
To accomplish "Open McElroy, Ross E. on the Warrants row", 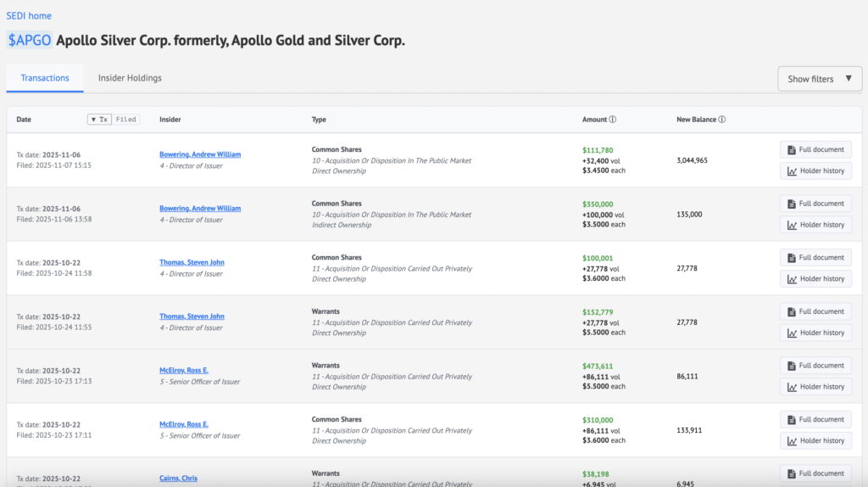I will point(184,371).
